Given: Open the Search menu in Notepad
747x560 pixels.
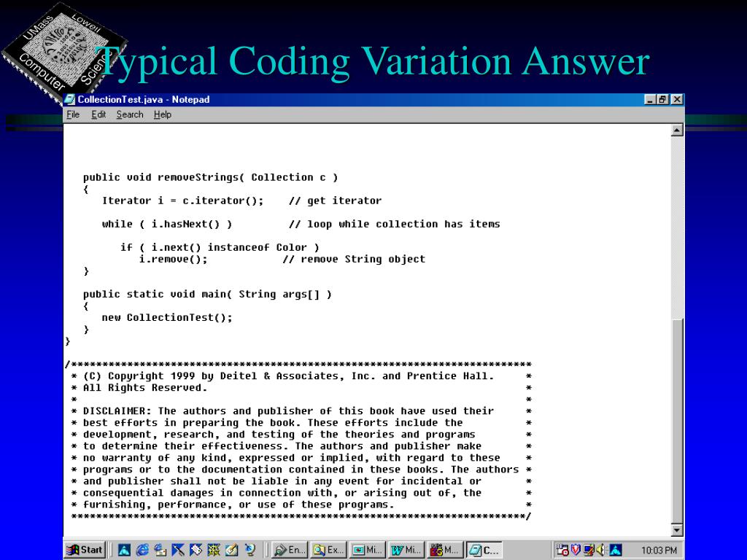Looking at the screenshot, I should coord(130,114).
